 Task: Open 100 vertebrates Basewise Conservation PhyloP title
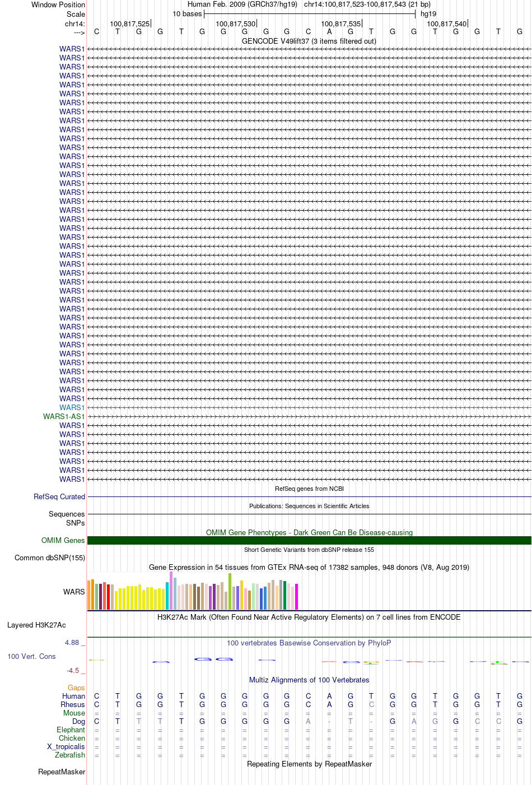[x=309, y=643]
